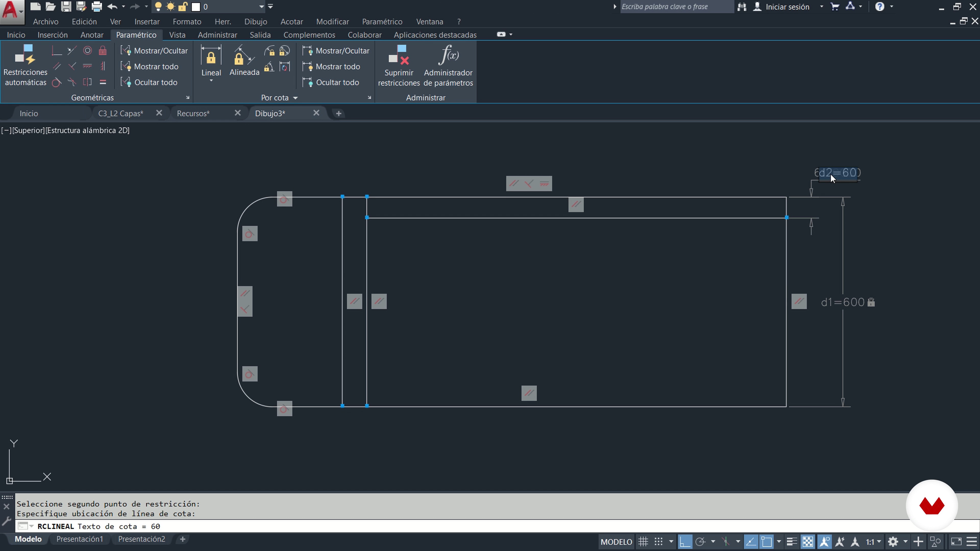The height and width of the screenshot is (551, 980).
Task: Switch to the Inicio ribbon tab
Action: click(x=16, y=35)
